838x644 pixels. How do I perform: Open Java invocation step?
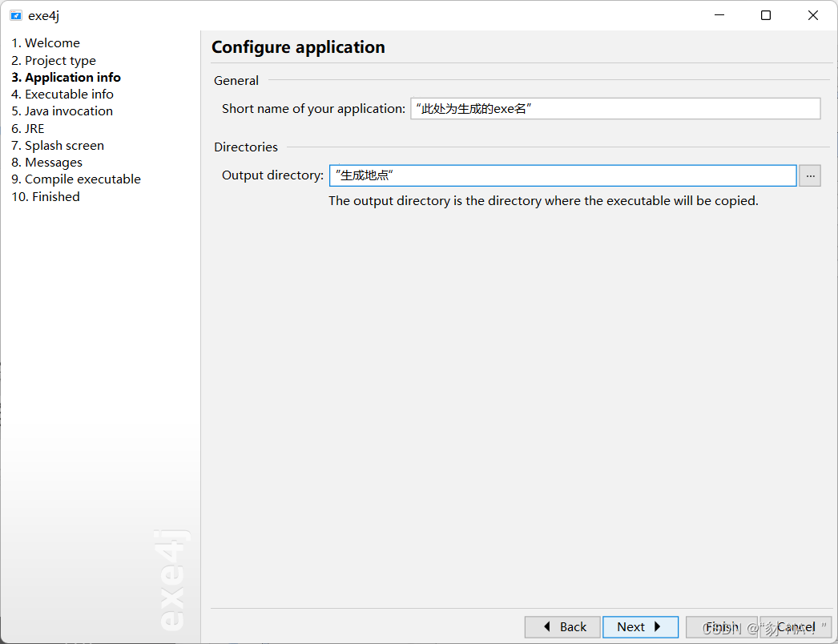click(x=62, y=111)
